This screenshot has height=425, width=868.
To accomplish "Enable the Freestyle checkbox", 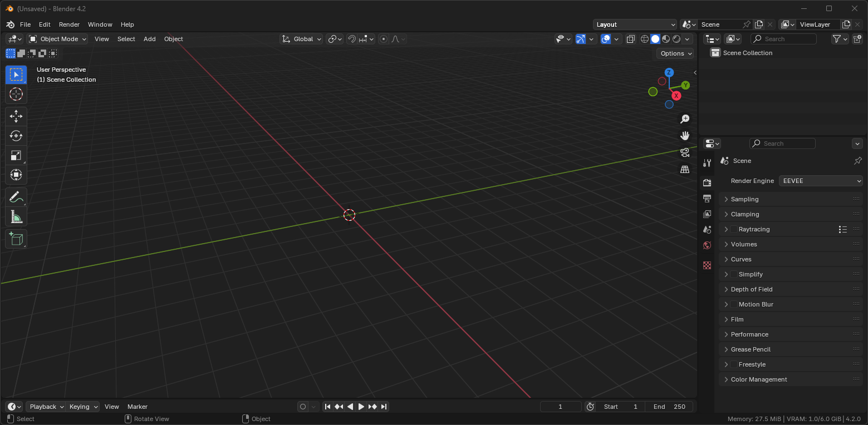I will tap(734, 364).
